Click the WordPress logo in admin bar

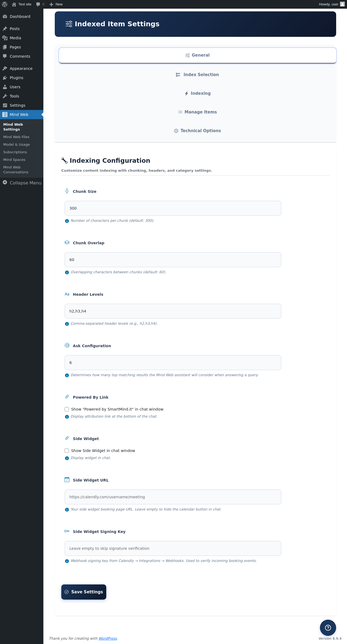(5, 4)
